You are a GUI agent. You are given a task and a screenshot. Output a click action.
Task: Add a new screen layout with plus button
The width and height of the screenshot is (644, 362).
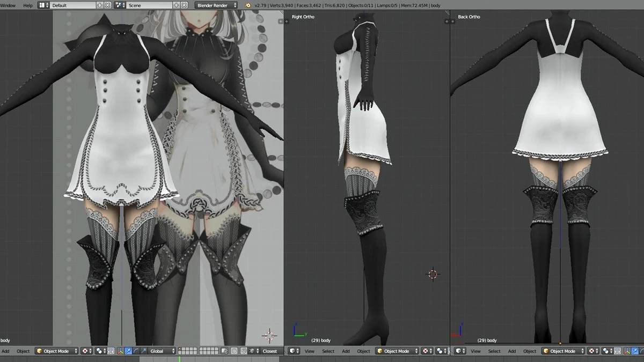tap(100, 5)
